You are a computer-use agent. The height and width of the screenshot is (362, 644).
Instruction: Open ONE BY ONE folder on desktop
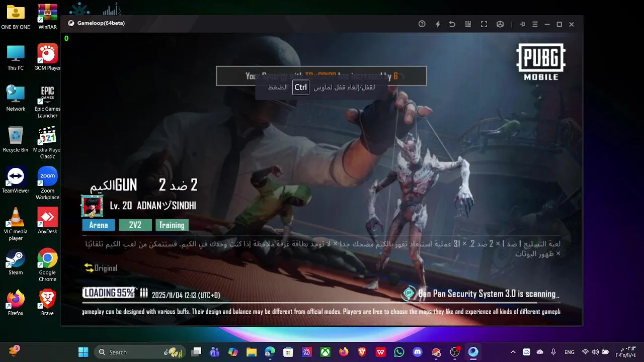[16, 18]
